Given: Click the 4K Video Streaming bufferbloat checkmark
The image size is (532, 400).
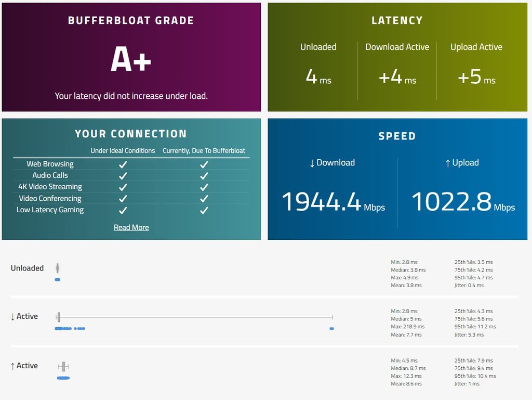Looking at the screenshot, I should point(204,186).
